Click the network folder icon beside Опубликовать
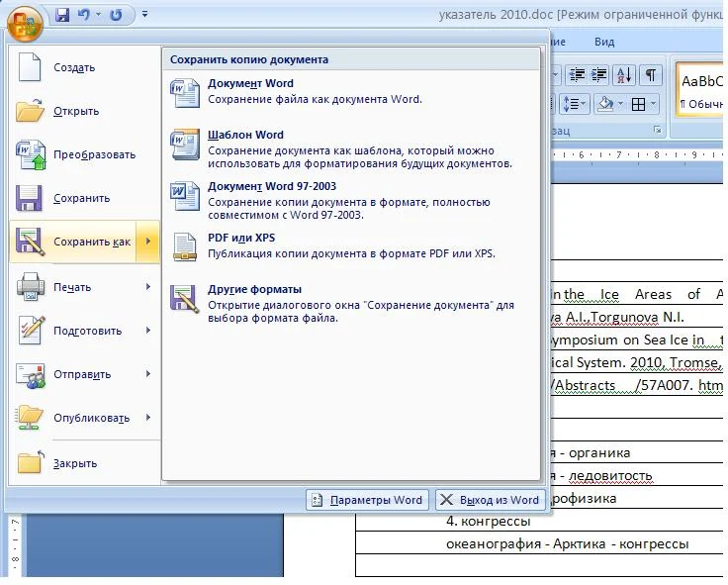 (x=30, y=418)
